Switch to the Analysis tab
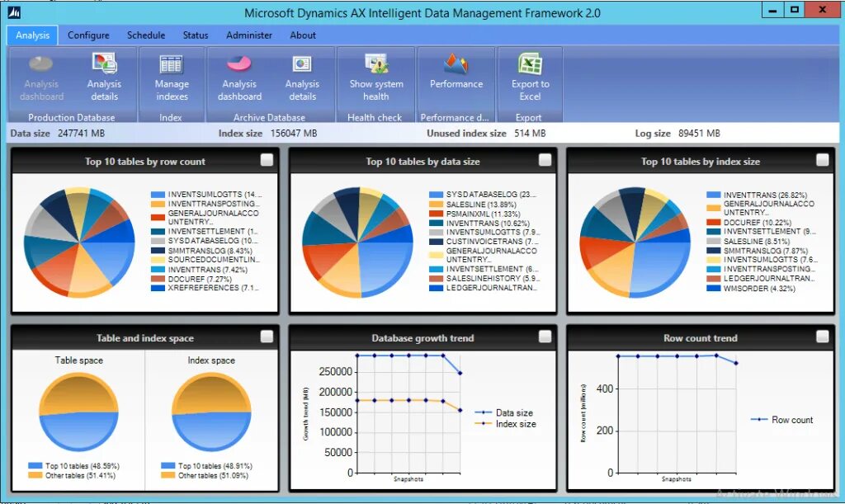 click(x=32, y=35)
